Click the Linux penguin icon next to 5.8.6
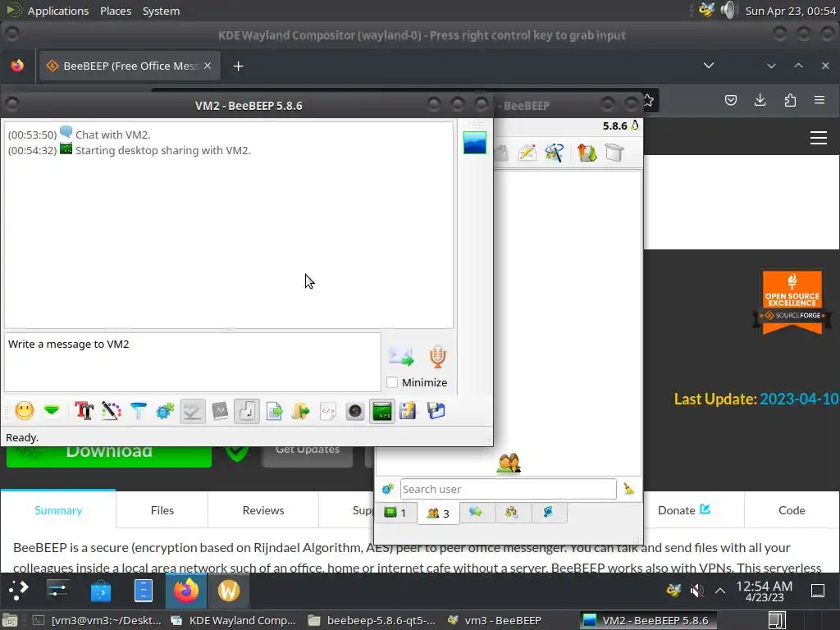Viewport: 840px width, 630px height. coord(635,126)
